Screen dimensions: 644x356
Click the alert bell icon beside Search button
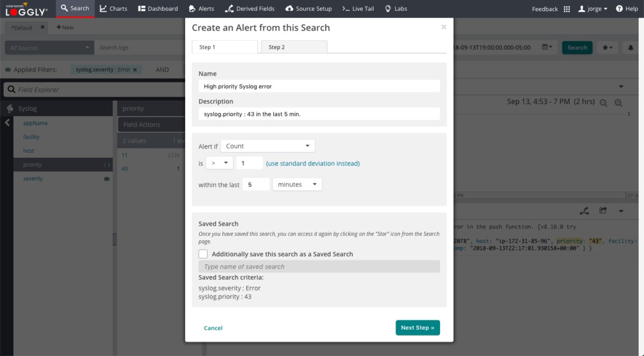[x=630, y=48]
